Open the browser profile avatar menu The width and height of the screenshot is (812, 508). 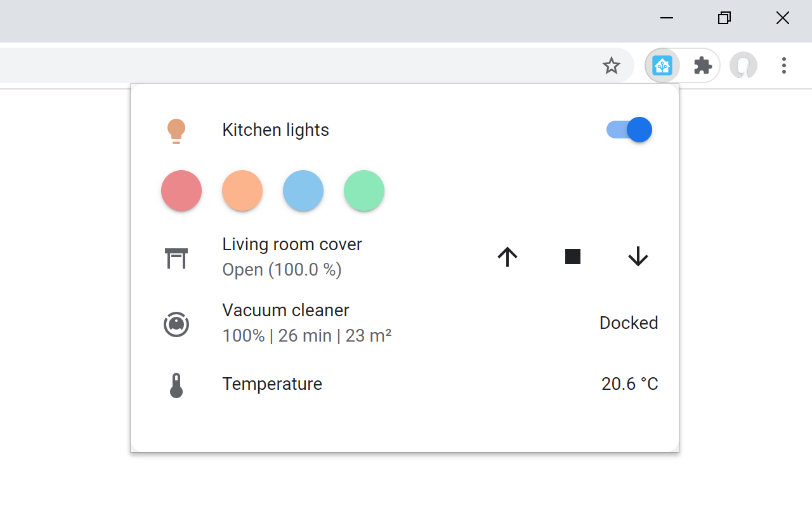click(x=743, y=65)
